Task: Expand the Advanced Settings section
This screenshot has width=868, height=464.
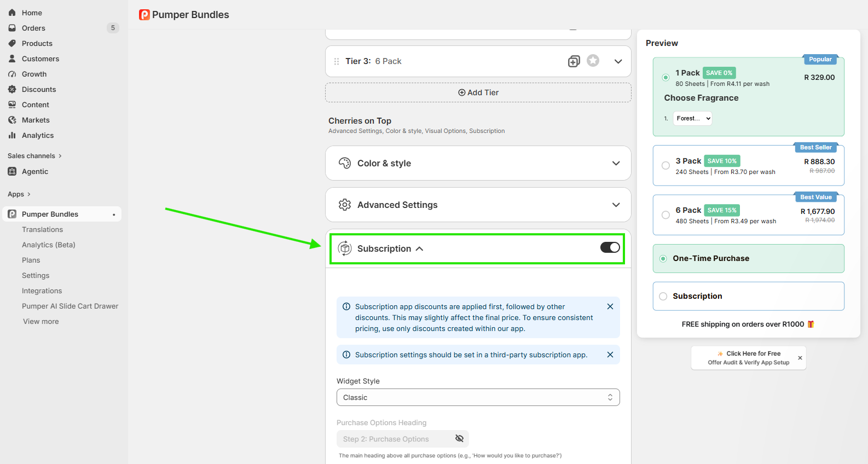Action: click(616, 205)
